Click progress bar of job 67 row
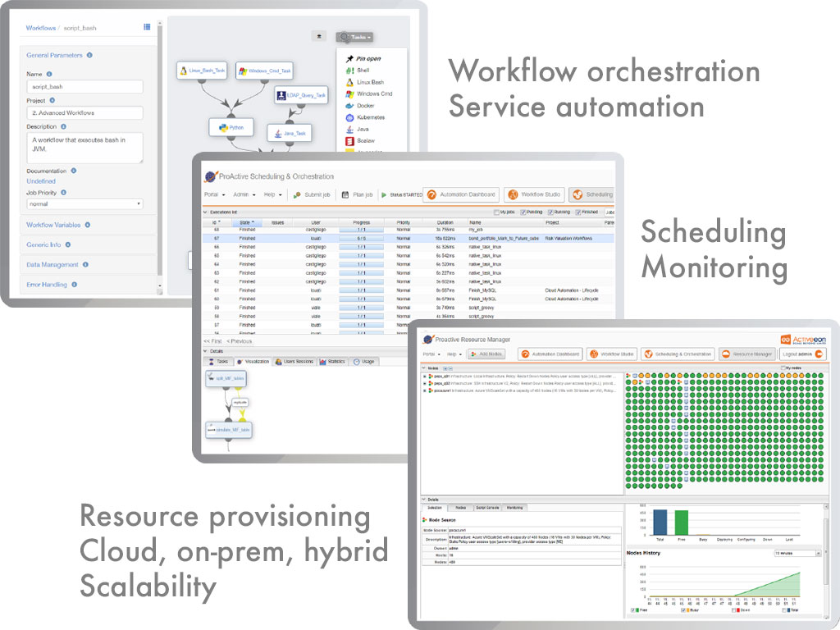Image resolution: width=840 pixels, height=630 pixels. 362,239
